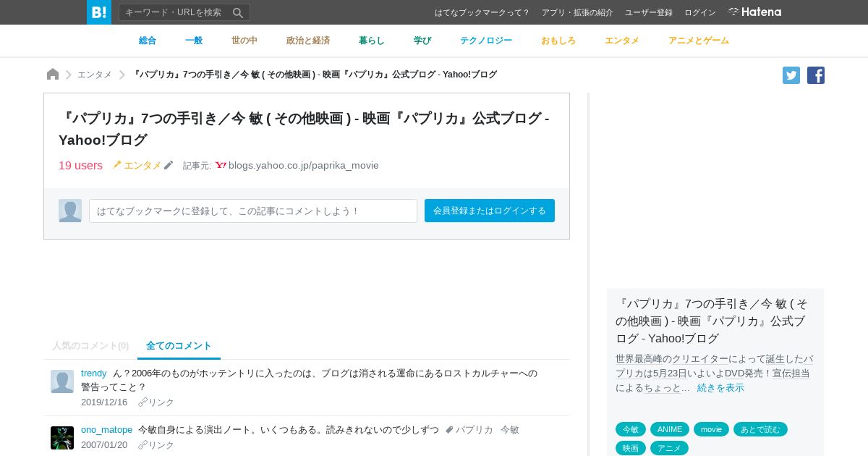The image size is (868, 456).
Task: Click 2019/12/16 comment date
Action: [104, 402]
